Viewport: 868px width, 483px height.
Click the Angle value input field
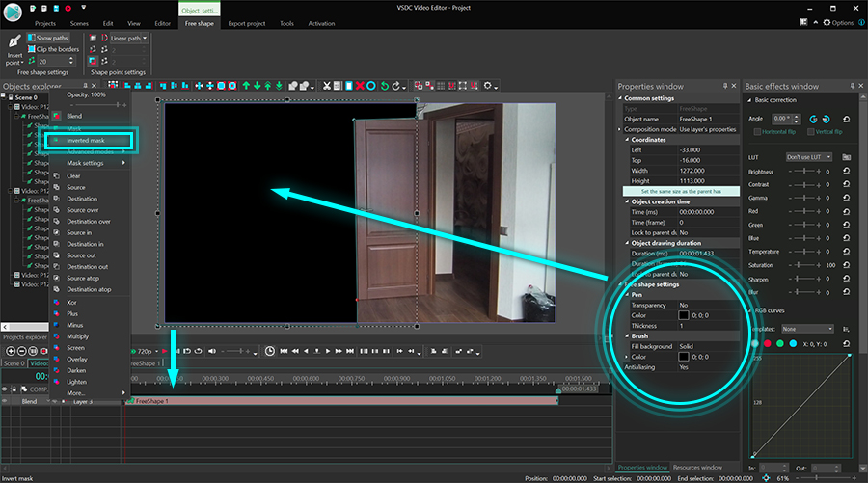[783, 119]
